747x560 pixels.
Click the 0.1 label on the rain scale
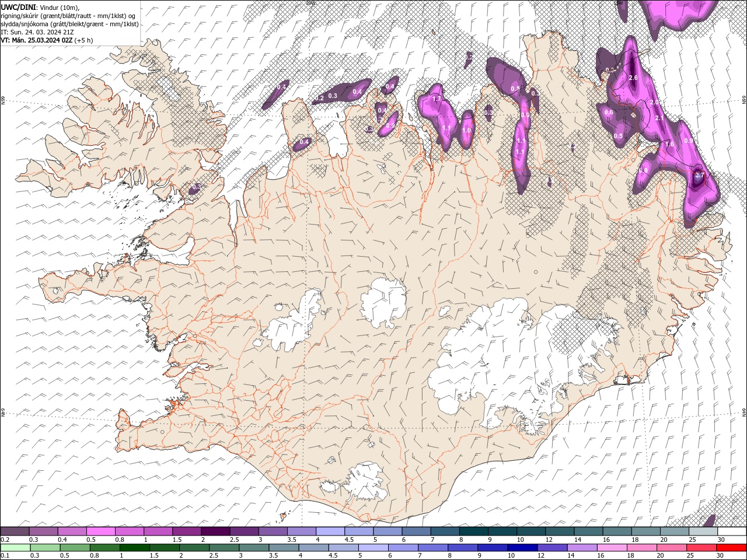[x=5, y=556]
